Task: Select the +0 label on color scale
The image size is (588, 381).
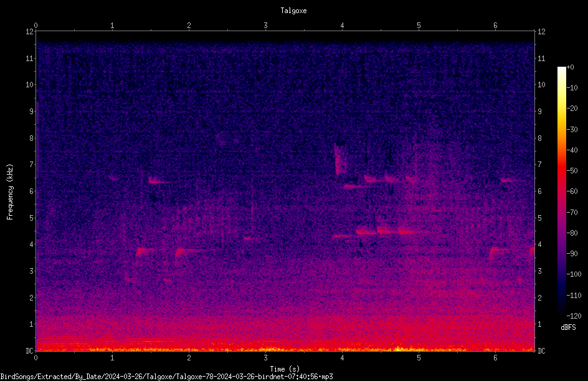Action: point(571,67)
